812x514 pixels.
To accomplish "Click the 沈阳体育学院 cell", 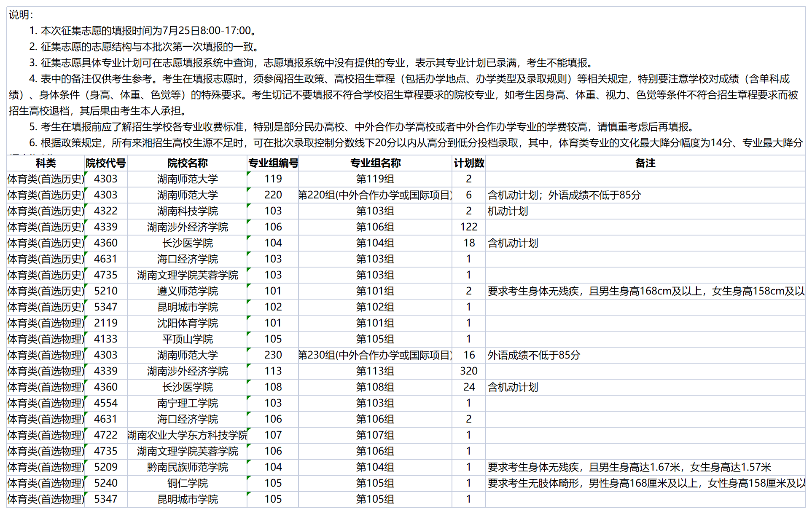I will click(187, 323).
